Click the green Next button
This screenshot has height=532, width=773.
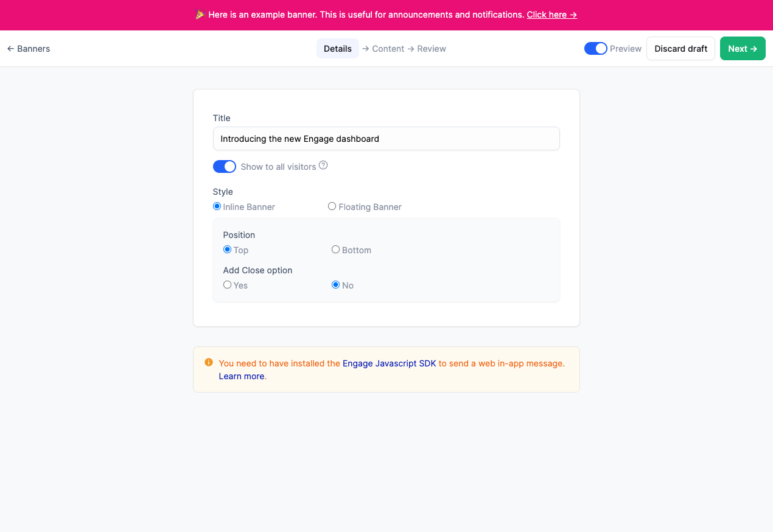pos(743,49)
